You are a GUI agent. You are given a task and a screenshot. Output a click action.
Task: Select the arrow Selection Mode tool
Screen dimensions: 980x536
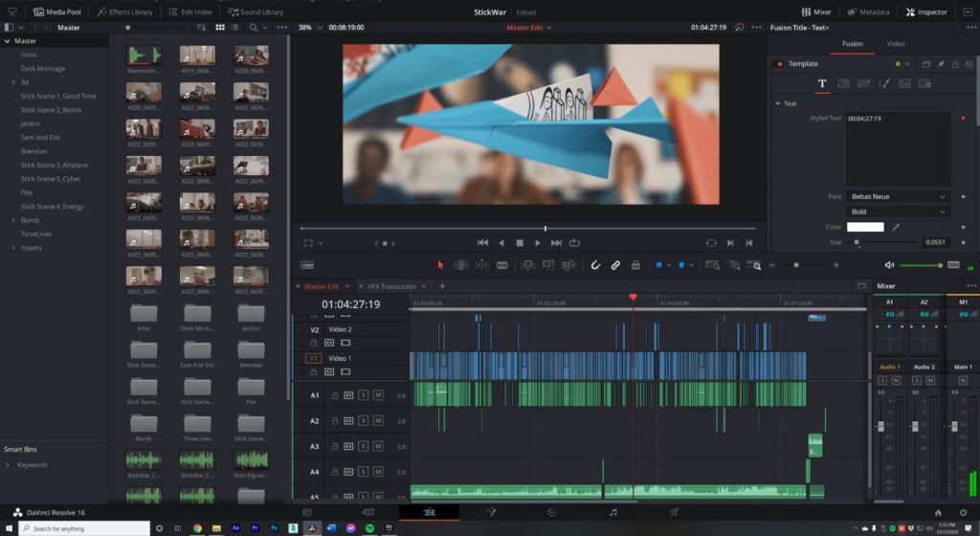pos(440,265)
